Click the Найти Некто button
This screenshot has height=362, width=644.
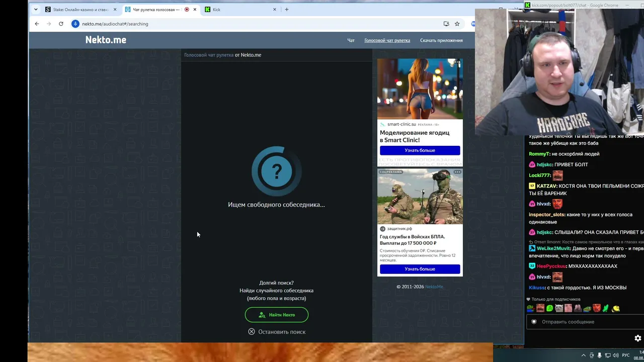277,315
